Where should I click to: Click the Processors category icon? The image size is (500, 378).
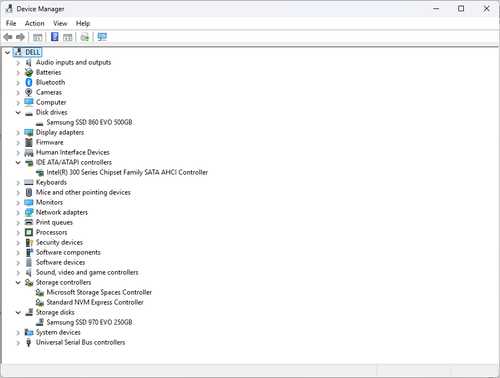click(29, 232)
